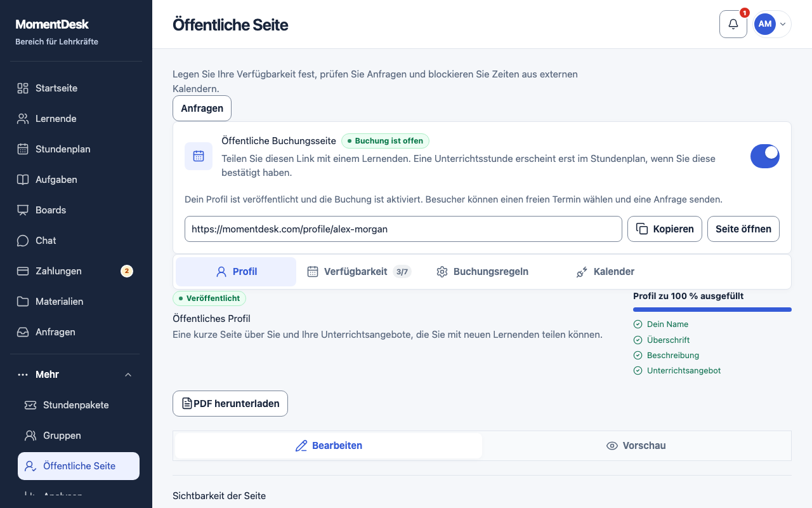Click the Zahlungen notification badge showing 2
Image resolution: width=812 pixels, height=508 pixels.
coord(127,271)
